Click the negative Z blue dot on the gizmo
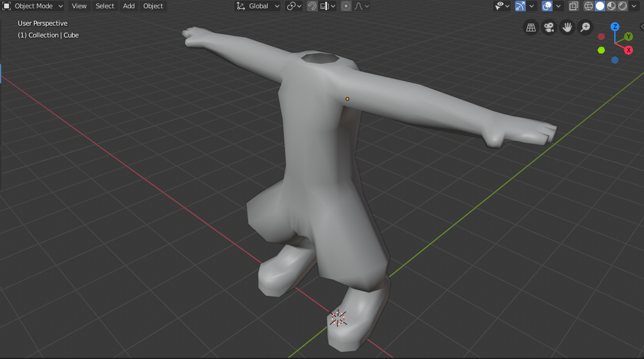Screen dimensions: 644x359 pyautogui.click(x=615, y=60)
